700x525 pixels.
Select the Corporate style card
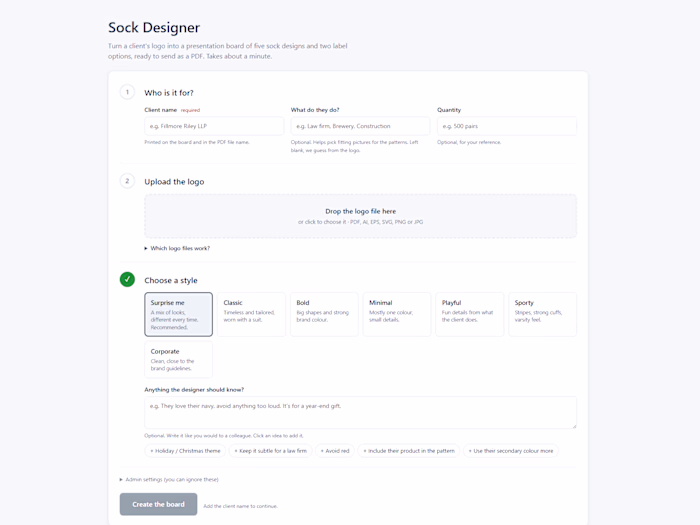pyautogui.click(x=179, y=359)
